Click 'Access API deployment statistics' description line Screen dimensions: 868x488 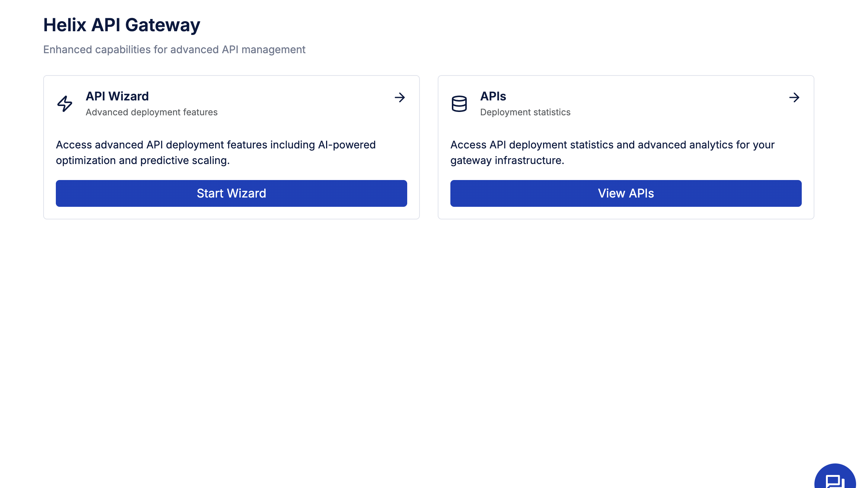[532, 145]
